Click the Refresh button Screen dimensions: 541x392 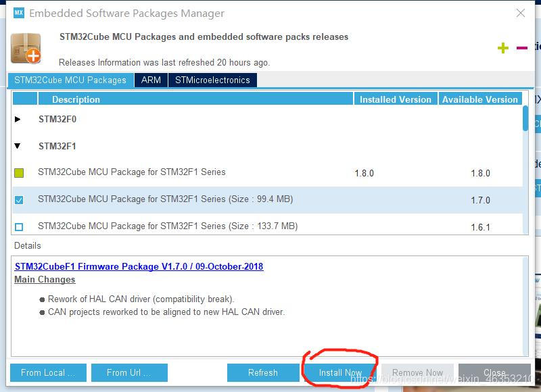263,372
